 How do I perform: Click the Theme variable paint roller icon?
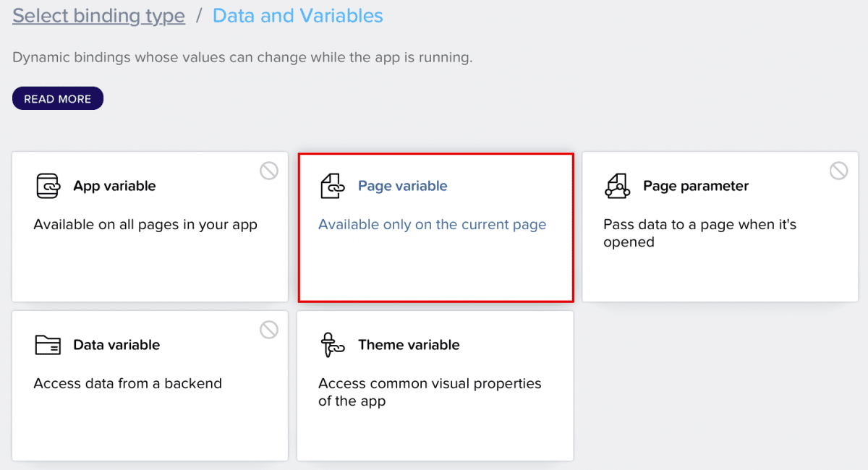[x=333, y=345]
